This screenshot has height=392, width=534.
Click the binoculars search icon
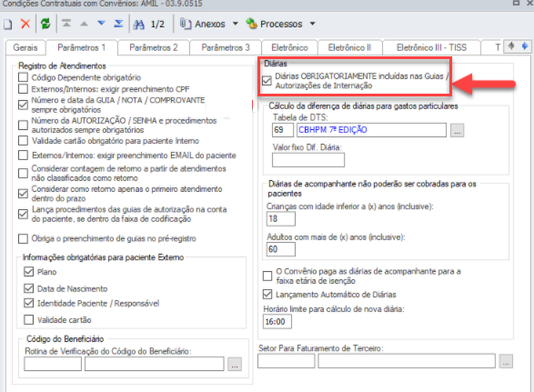pos(138,25)
